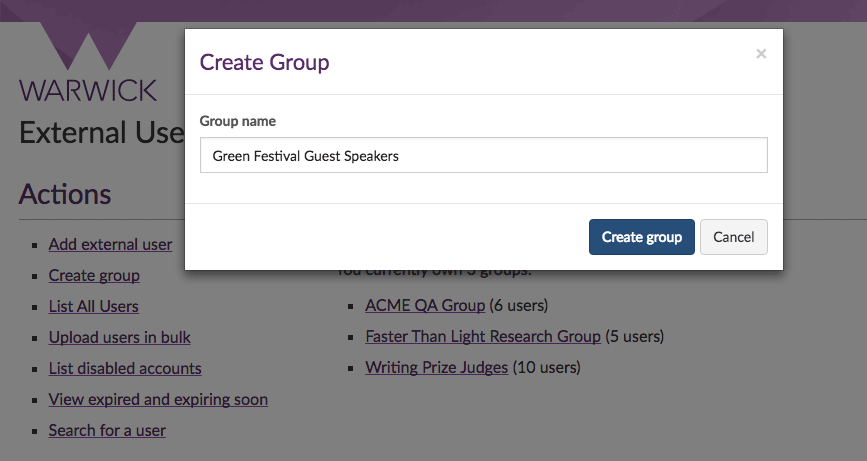867x461 pixels.
Task: Open Search for a user link
Action: (107, 430)
